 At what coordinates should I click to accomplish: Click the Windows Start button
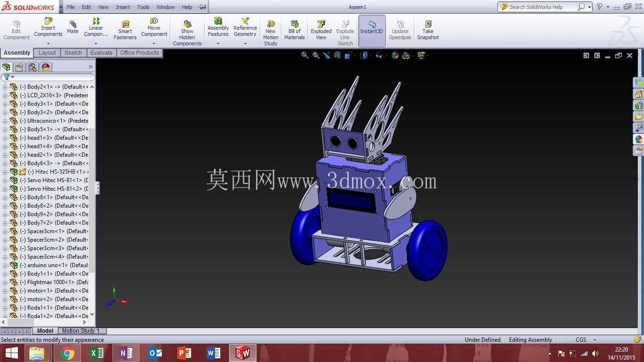pyautogui.click(x=11, y=353)
